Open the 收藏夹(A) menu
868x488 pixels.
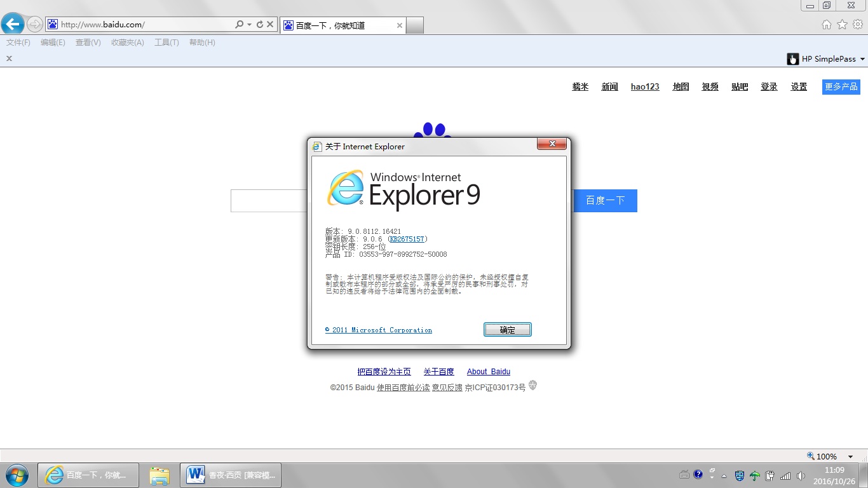[128, 43]
